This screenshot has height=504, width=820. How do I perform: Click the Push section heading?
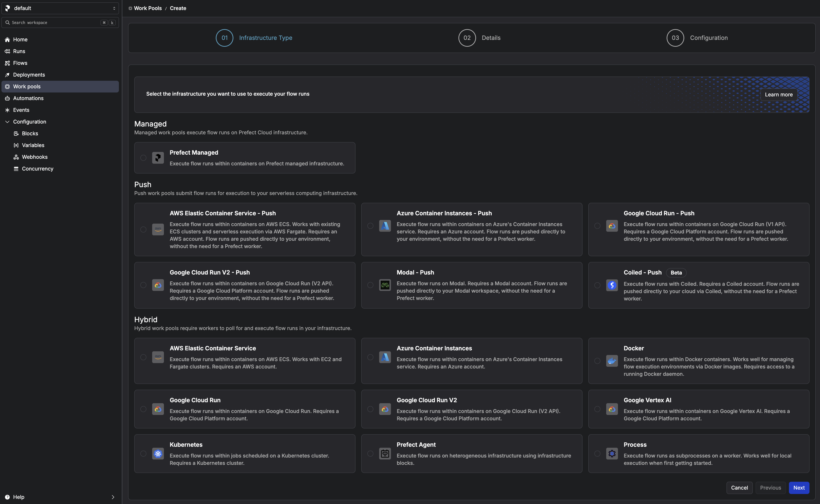point(143,184)
